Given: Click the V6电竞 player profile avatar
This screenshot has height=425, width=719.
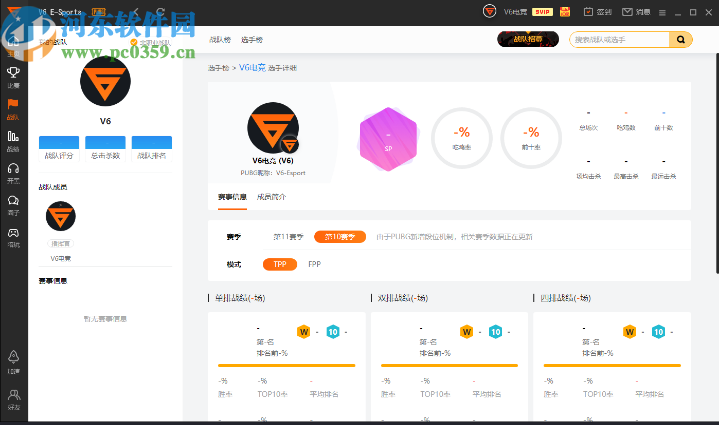Looking at the screenshot, I should click(x=273, y=127).
